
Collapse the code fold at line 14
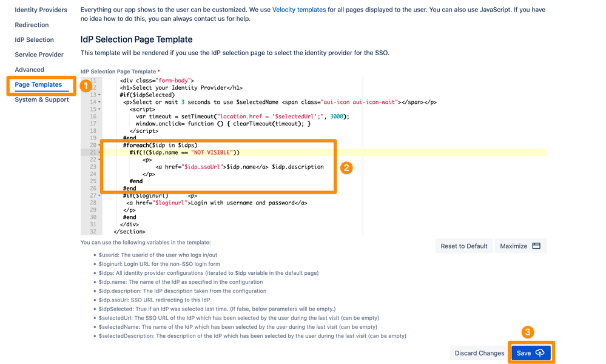tap(99, 103)
